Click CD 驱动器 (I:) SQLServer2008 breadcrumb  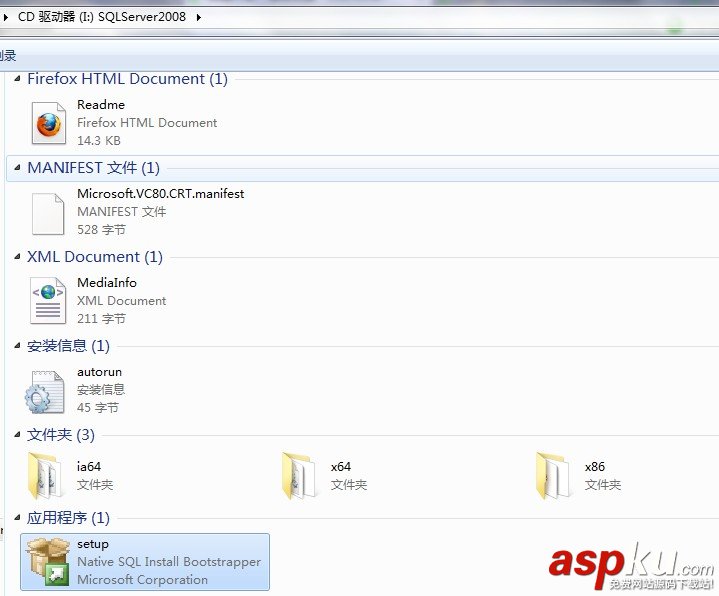(102, 17)
